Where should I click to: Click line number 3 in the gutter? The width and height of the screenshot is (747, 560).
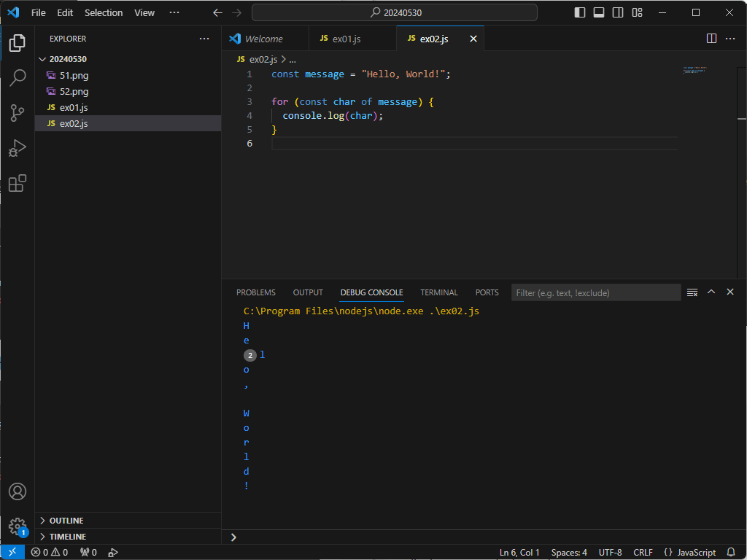[249, 102]
